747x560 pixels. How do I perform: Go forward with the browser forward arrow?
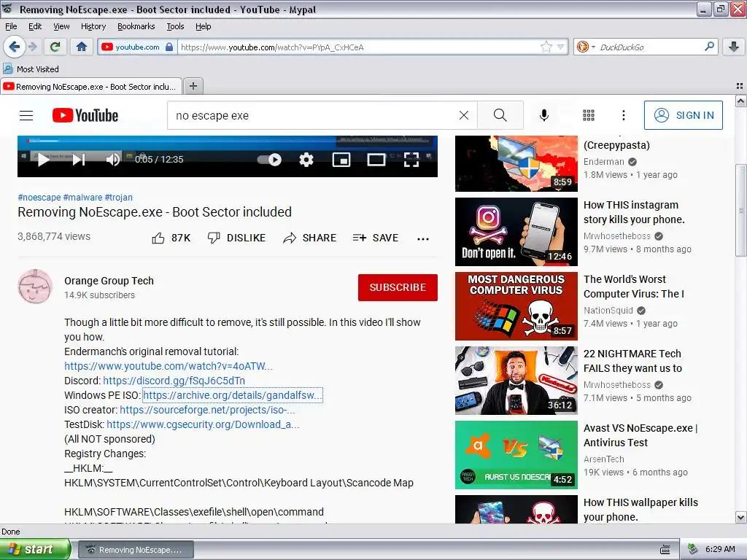(32, 47)
